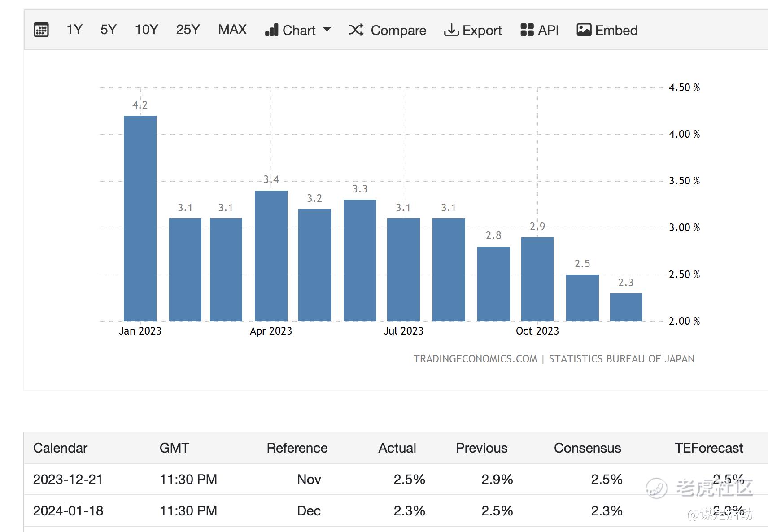This screenshot has width=768, height=532.
Task: Click the last bar valued 2.3
Action: (626, 307)
